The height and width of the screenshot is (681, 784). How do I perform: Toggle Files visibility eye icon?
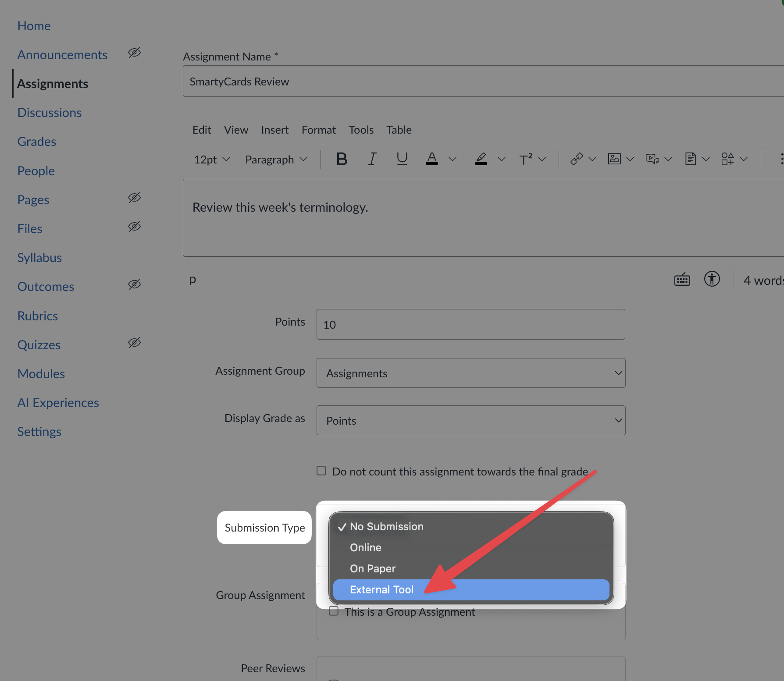(x=134, y=227)
